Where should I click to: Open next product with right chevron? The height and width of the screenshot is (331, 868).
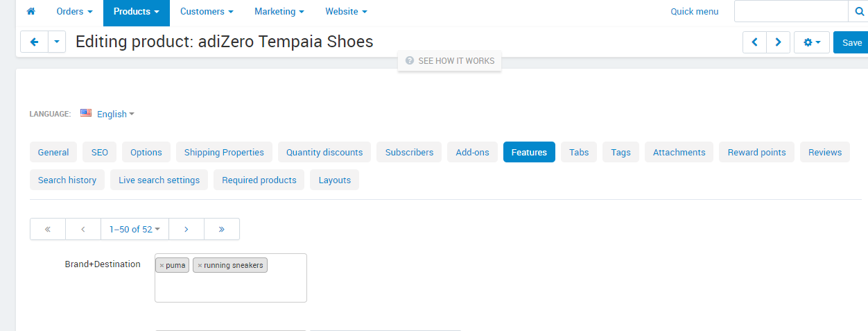(x=778, y=42)
